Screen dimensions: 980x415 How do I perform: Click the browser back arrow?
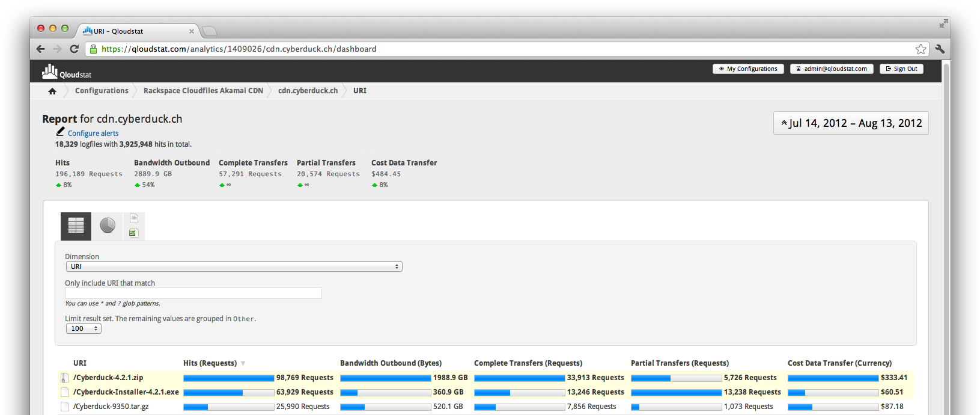(x=40, y=49)
